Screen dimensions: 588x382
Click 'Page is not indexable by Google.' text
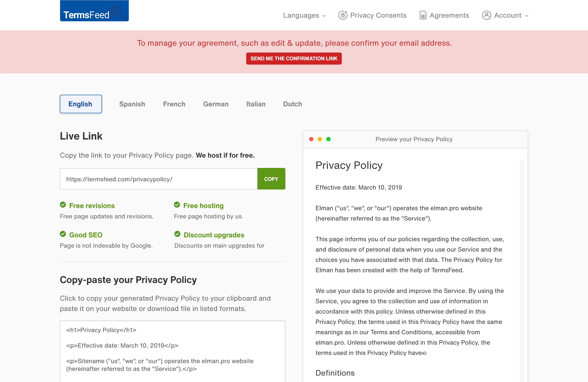pyautogui.click(x=106, y=246)
